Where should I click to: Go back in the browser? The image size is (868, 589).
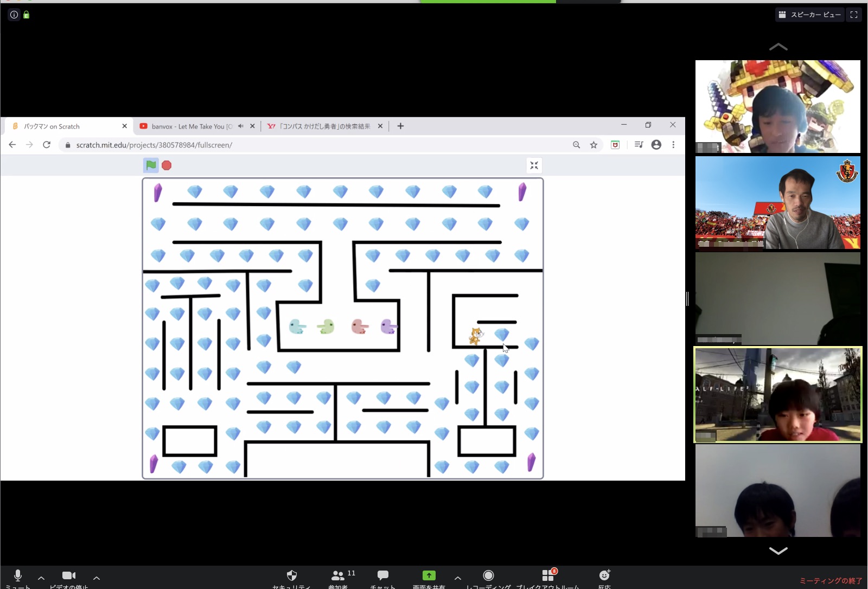point(12,145)
